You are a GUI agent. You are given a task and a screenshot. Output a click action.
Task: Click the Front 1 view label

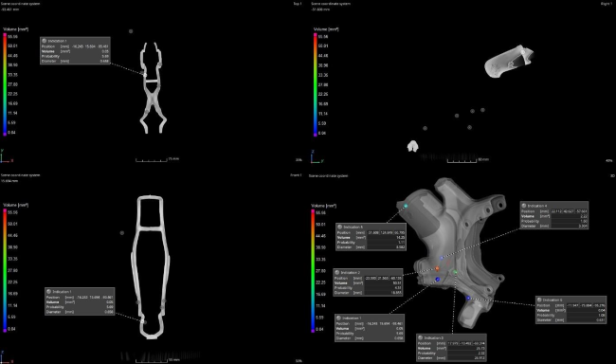pyautogui.click(x=296, y=175)
